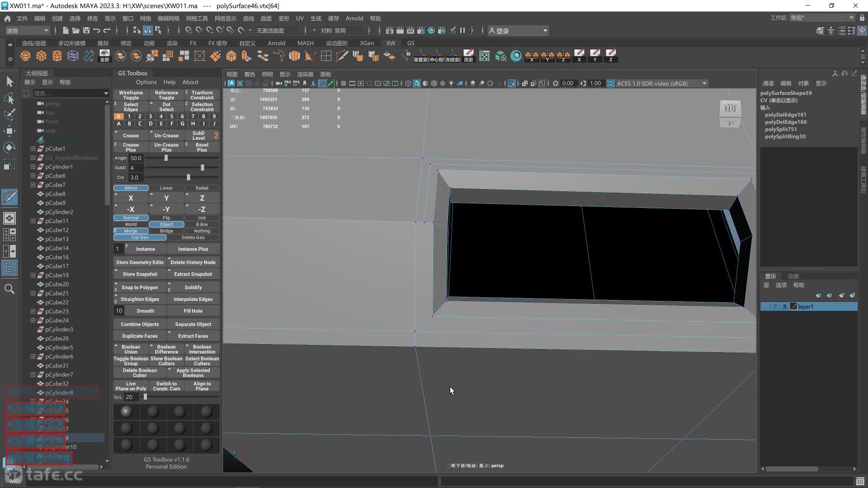The width and height of the screenshot is (868, 488).
Task: Adjust the Angle slider handle
Action: pyautogui.click(x=166, y=158)
